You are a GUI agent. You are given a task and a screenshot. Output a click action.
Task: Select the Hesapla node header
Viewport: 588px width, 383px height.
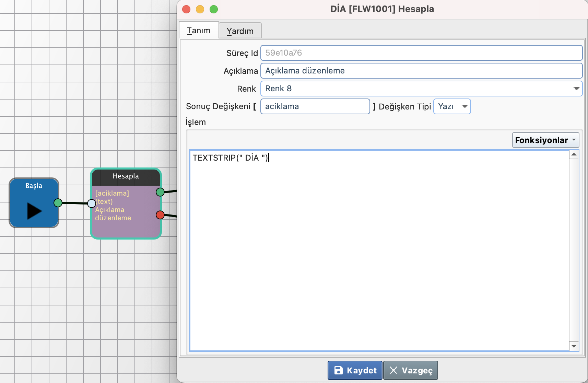(126, 176)
